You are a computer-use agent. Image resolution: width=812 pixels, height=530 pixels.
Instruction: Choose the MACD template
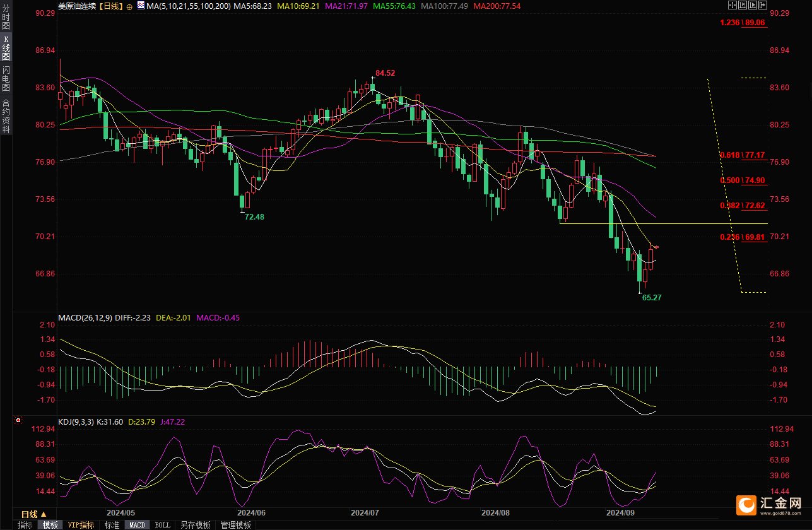137,525
